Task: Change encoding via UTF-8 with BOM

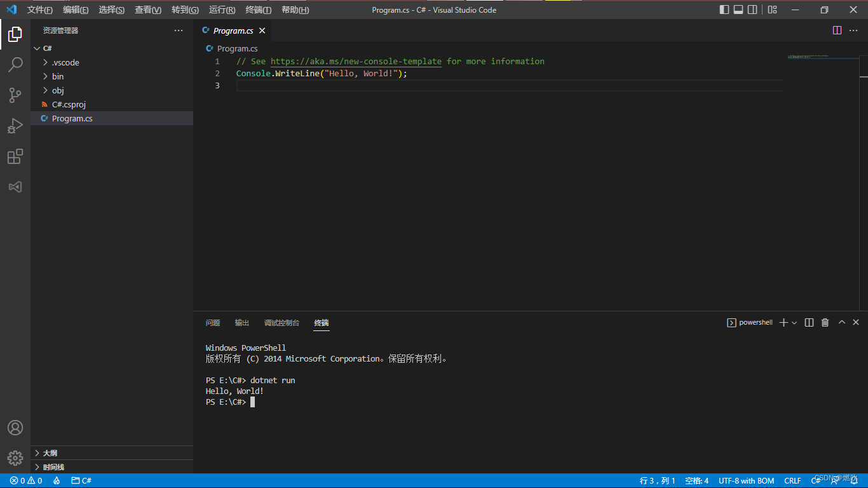Action: [x=747, y=481]
